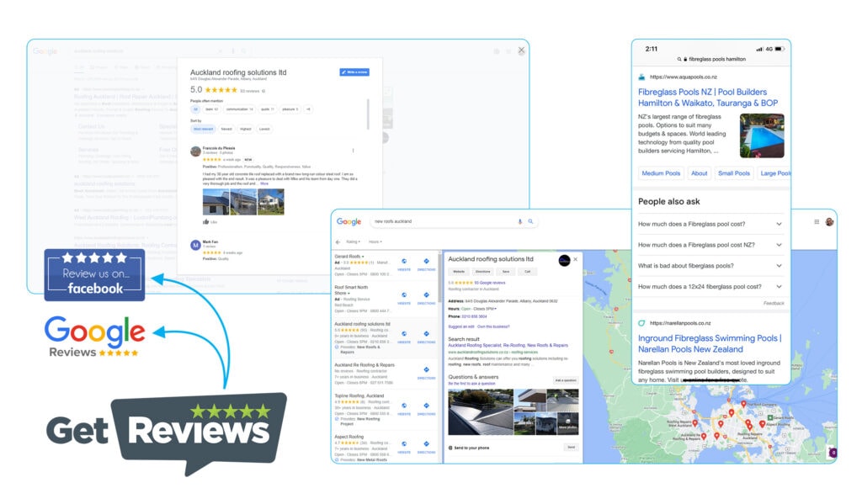Click the Directions icon for Topline Roofing, Auckland
This screenshot has width=862, height=504.
coord(426,406)
